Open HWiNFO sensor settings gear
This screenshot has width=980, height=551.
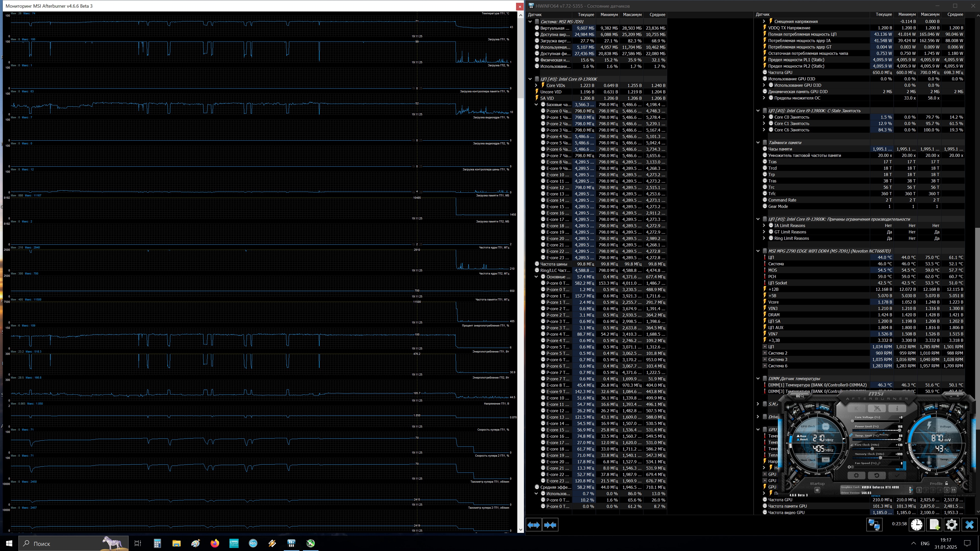click(951, 525)
